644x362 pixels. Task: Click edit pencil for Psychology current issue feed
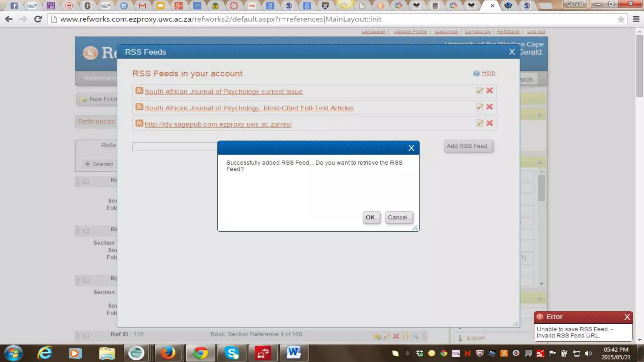479,91
